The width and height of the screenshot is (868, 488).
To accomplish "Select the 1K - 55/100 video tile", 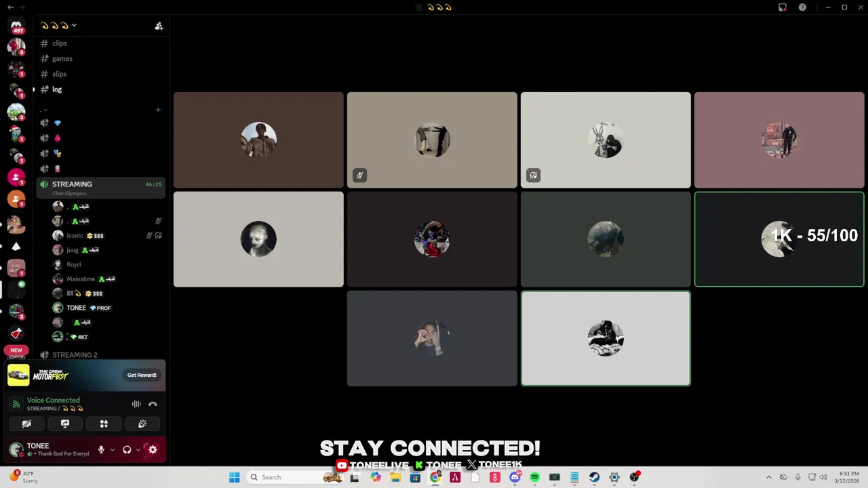I will pyautogui.click(x=779, y=239).
